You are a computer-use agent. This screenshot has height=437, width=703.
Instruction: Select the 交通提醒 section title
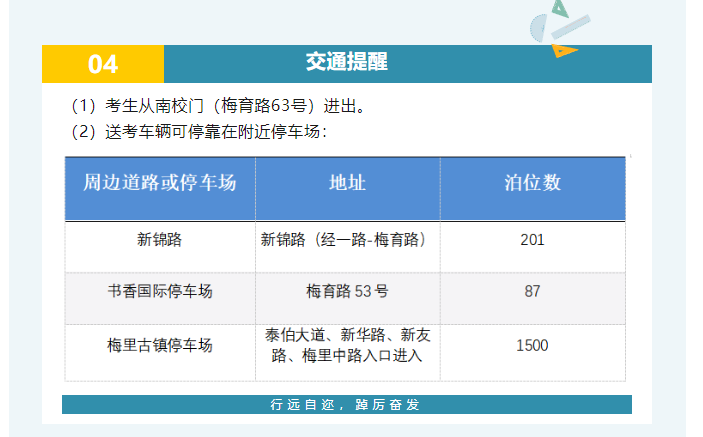[x=346, y=63]
